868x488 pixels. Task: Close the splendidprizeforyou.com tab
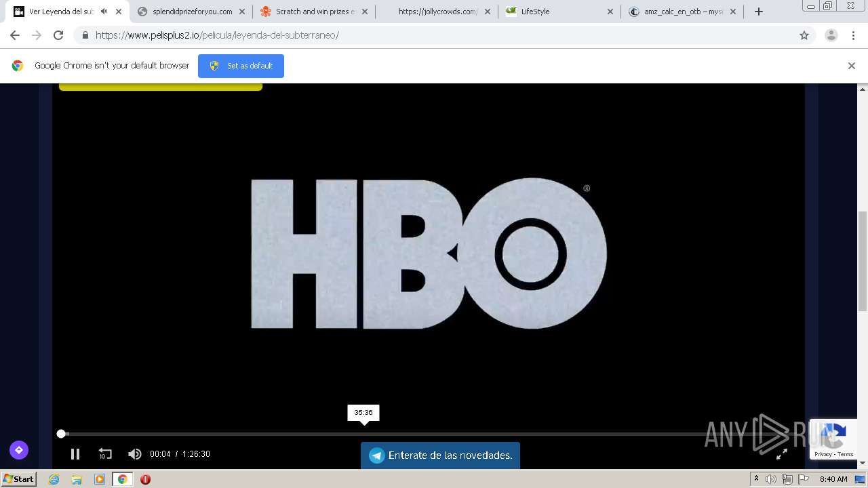241,12
